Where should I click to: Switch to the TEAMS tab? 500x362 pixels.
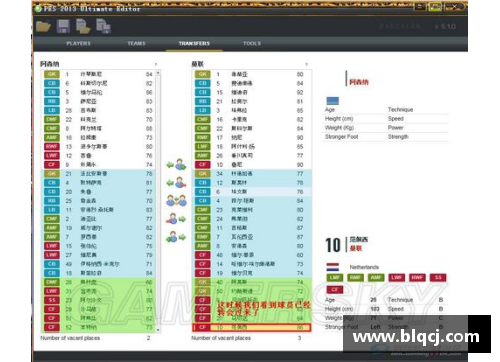(136, 43)
